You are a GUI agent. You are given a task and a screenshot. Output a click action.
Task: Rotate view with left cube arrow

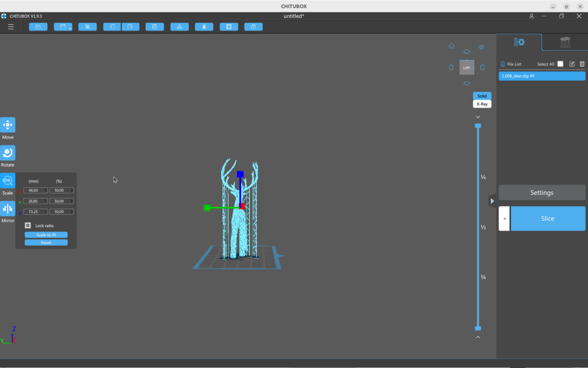pos(451,68)
